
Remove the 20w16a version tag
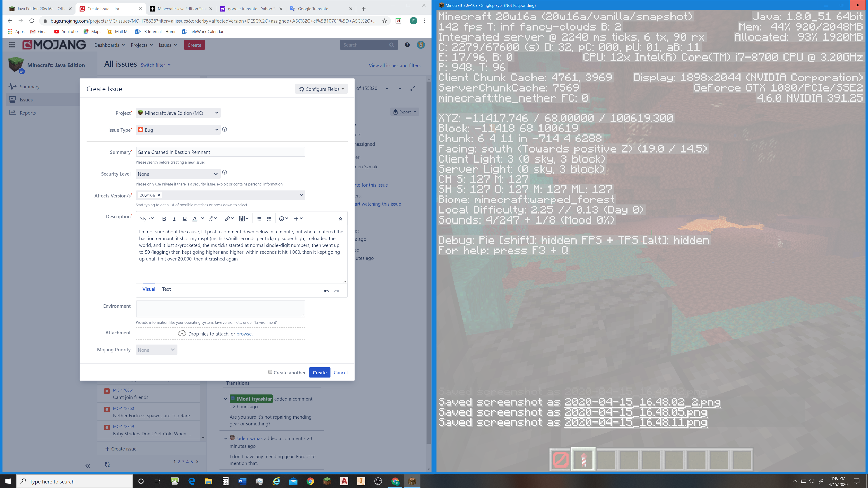[159, 195]
